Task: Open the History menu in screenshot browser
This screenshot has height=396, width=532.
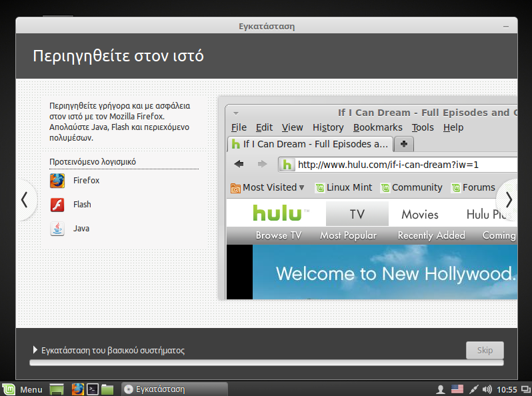Action: (x=328, y=127)
